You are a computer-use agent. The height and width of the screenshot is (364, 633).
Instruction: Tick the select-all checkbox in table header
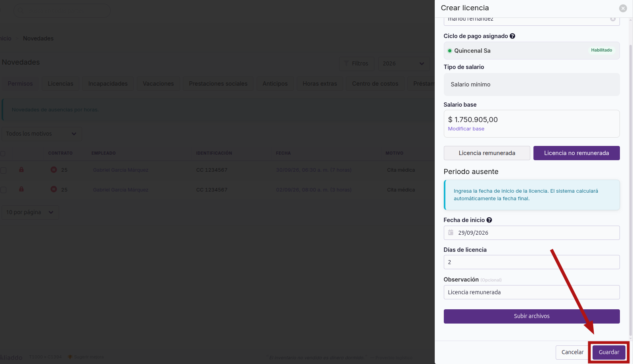(x=3, y=153)
